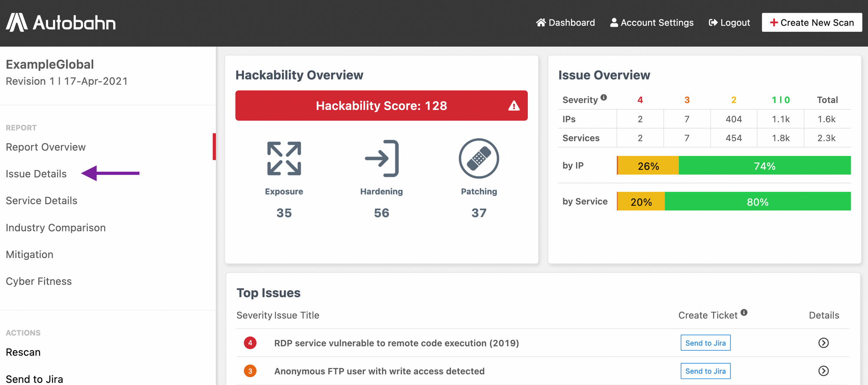Click the IPs severity 2 cell 404
Viewport: 868px width, 385px height.
[x=734, y=119]
